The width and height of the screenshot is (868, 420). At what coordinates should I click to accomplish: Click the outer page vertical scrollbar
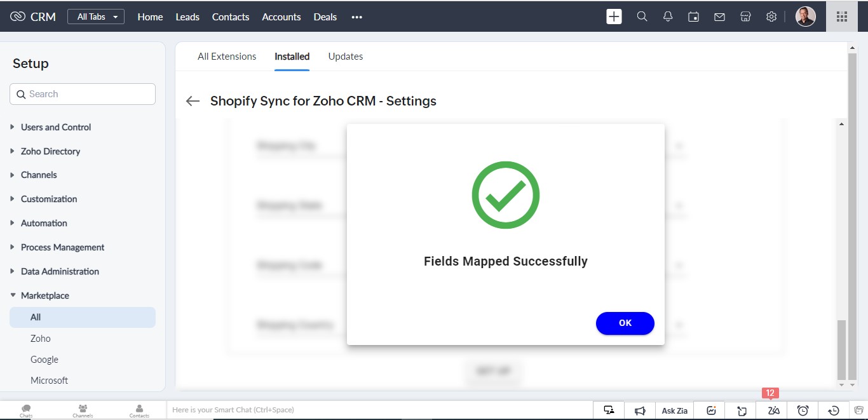(x=852, y=216)
